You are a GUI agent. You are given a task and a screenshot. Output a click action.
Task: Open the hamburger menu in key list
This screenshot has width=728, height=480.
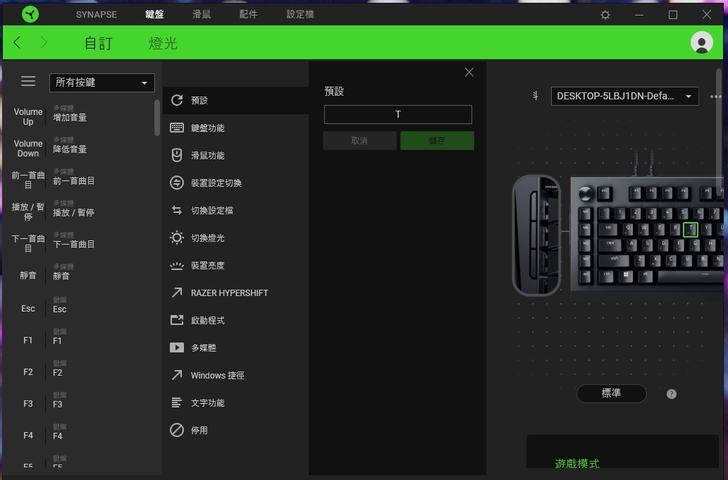pyautogui.click(x=28, y=81)
